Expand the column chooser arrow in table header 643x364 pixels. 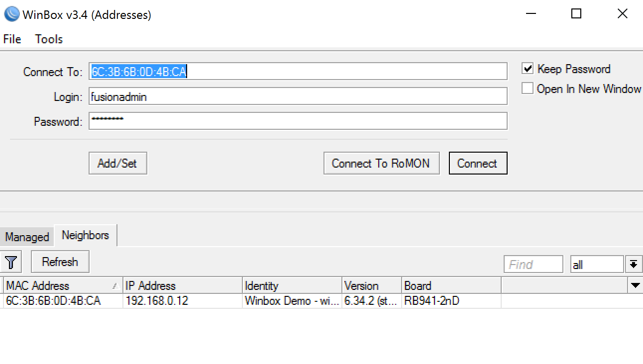[635, 285]
